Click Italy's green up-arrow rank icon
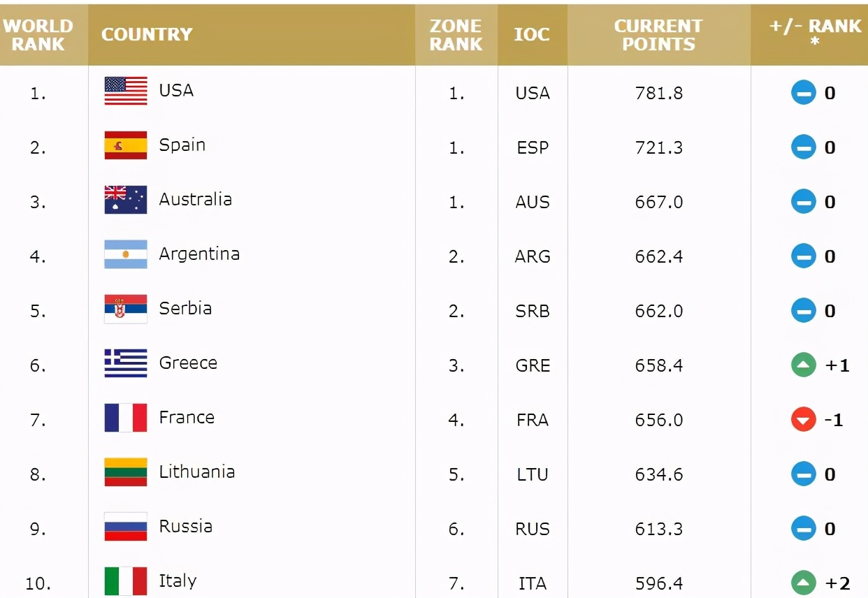The width and height of the screenshot is (868, 598). [804, 583]
